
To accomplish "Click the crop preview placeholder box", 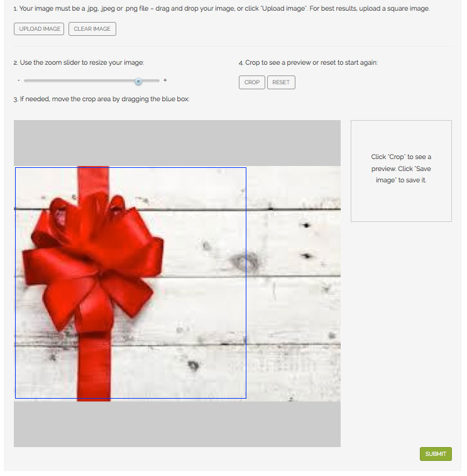I will (x=401, y=171).
